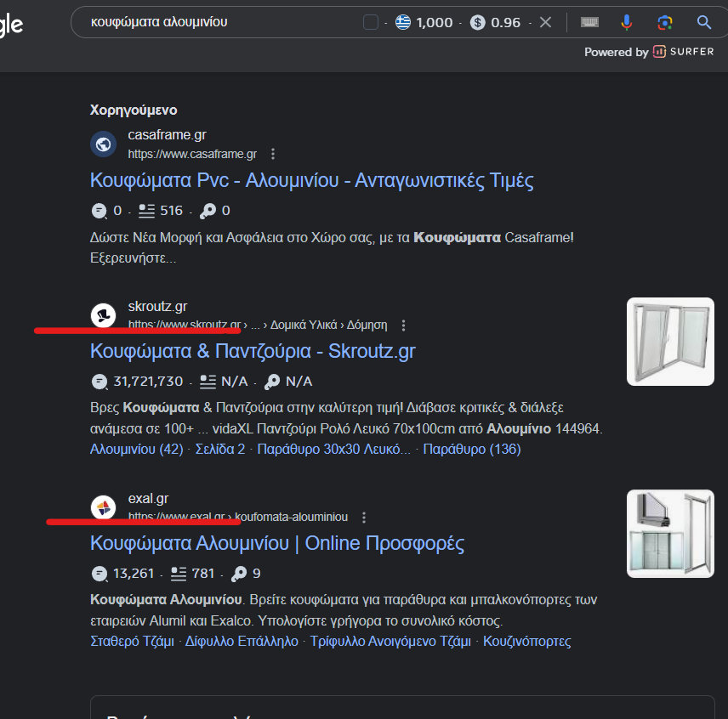Click the Τρίφυλλο Ανοιγόμενο Τζάμι sitelink

coord(390,641)
